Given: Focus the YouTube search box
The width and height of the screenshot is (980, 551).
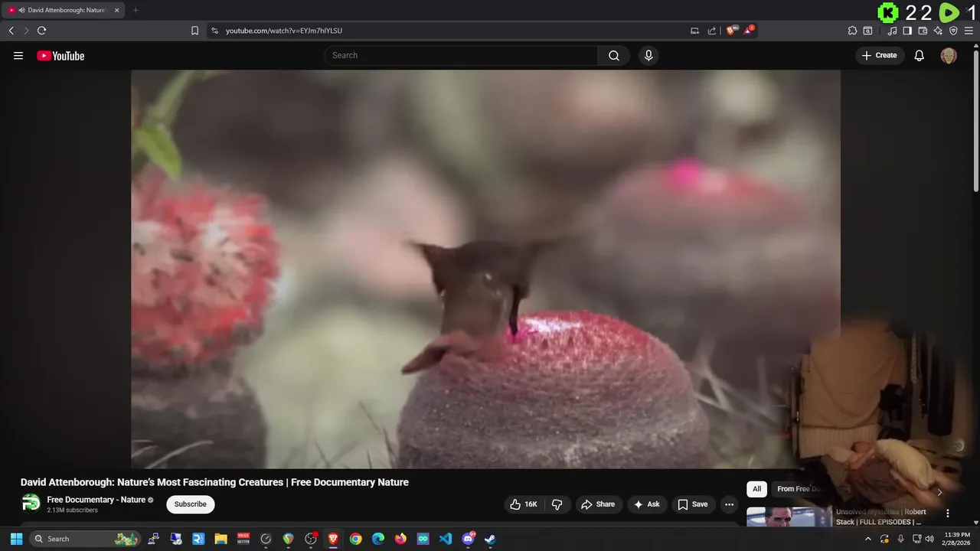Looking at the screenshot, I should [x=462, y=55].
